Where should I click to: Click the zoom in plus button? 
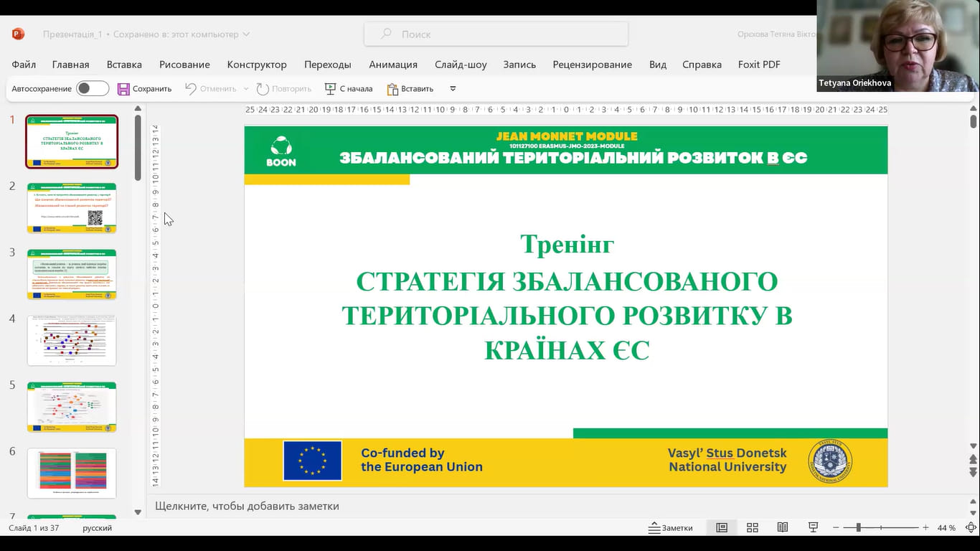coord(925,528)
